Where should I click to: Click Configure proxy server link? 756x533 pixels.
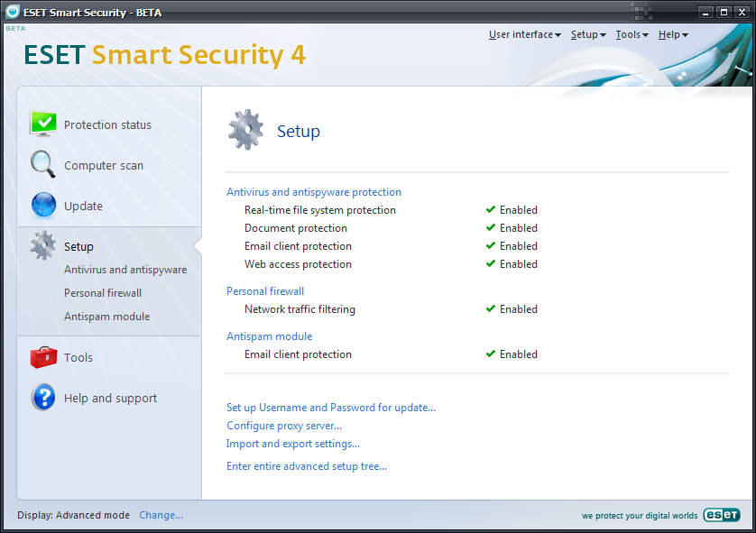tap(284, 426)
